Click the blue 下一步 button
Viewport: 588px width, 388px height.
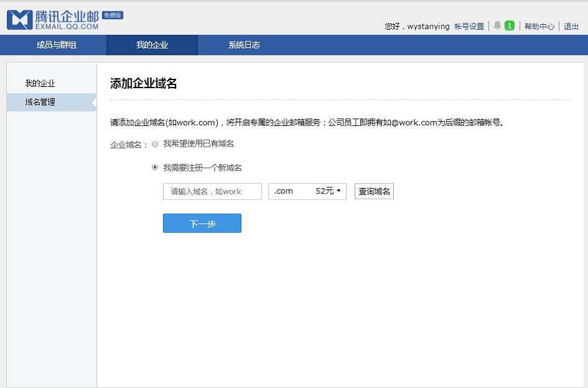pyautogui.click(x=202, y=223)
